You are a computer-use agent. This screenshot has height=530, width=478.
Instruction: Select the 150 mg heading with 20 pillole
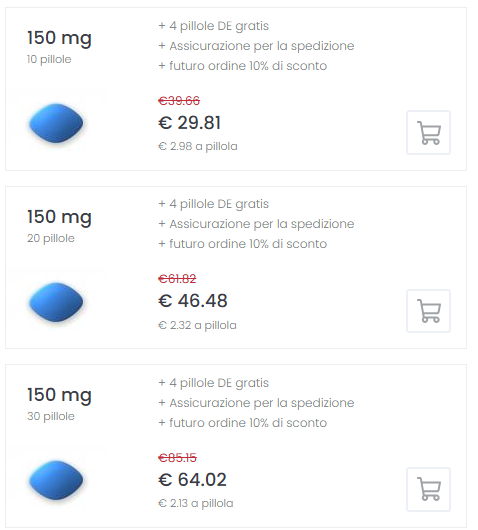59,217
